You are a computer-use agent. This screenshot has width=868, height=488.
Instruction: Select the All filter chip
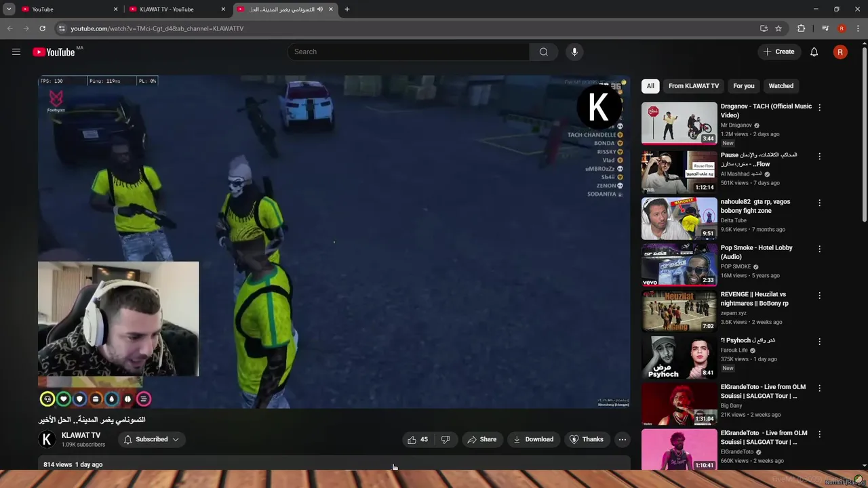pos(650,86)
